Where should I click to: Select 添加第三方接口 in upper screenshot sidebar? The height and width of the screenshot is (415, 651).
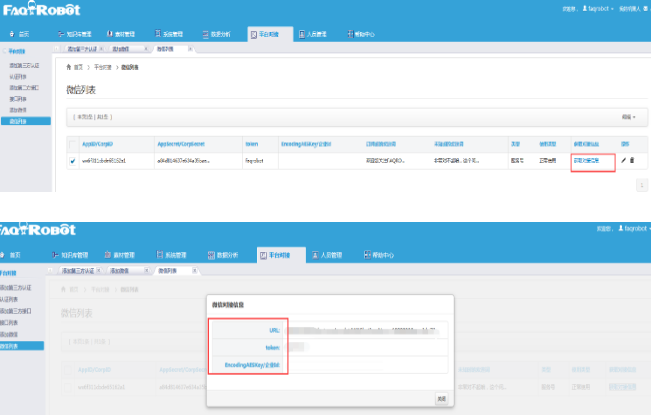coord(24,88)
